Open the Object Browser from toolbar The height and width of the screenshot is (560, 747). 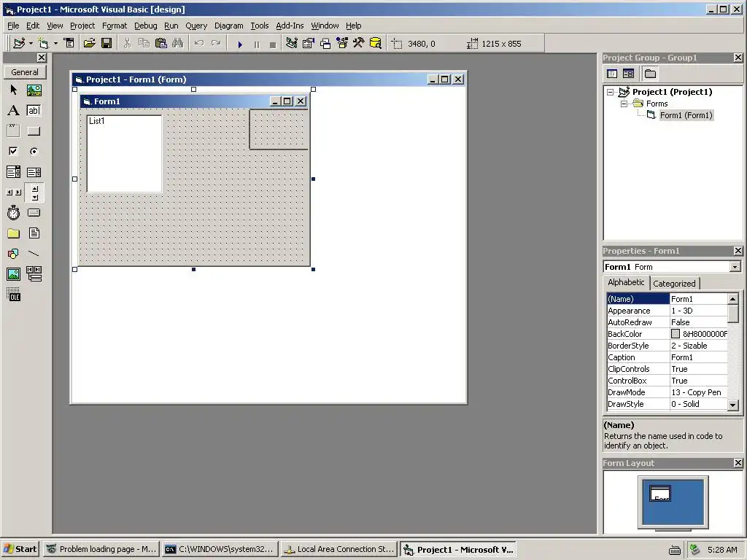[342, 43]
